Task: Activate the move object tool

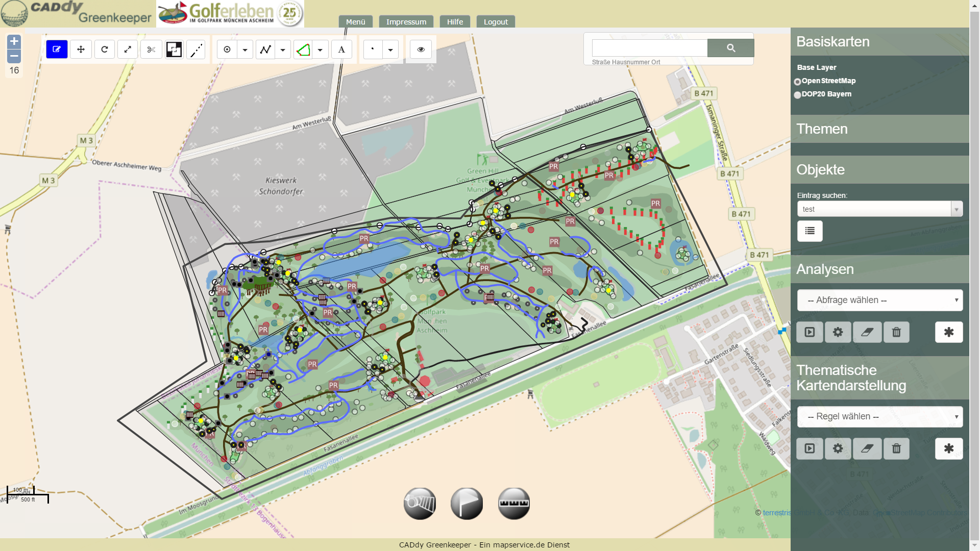Action: (x=81, y=49)
